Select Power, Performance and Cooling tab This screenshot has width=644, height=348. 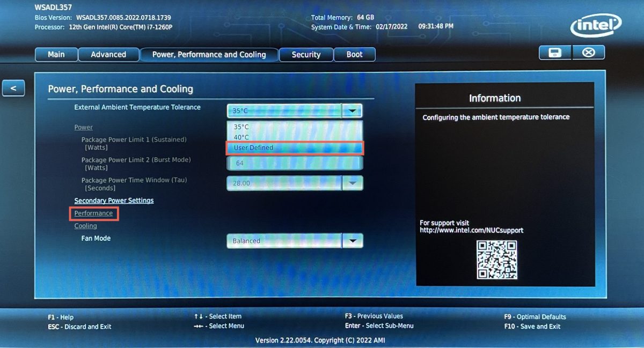pos(209,54)
